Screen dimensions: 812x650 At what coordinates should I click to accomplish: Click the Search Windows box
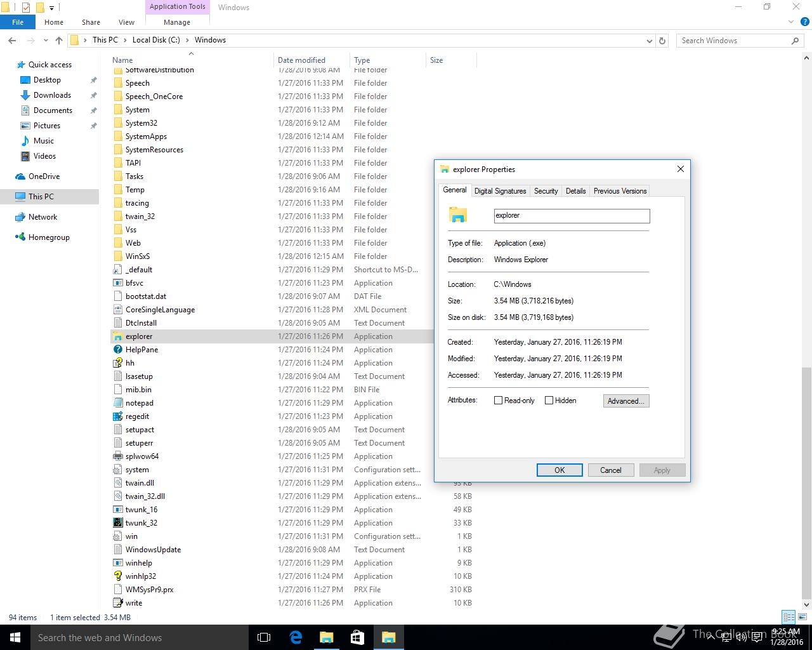pos(740,41)
